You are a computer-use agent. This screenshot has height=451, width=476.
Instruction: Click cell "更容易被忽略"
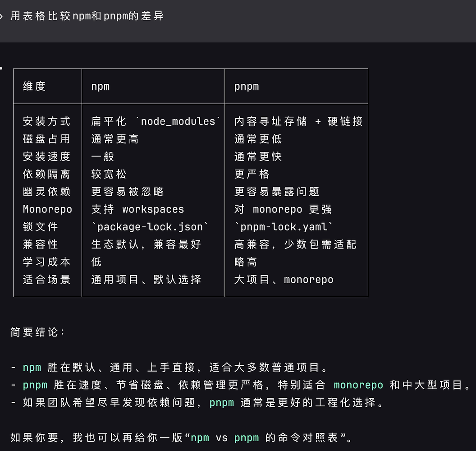point(128,192)
